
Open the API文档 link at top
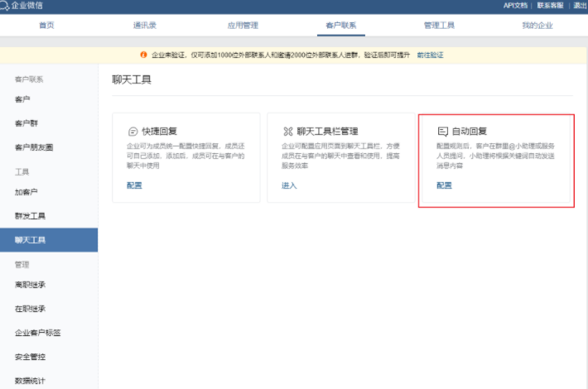pos(515,6)
